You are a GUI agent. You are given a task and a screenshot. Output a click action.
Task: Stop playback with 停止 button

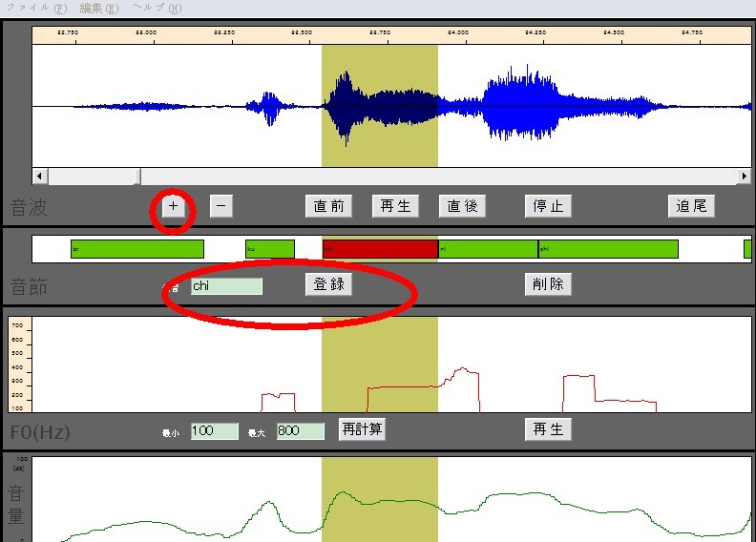tap(548, 206)
